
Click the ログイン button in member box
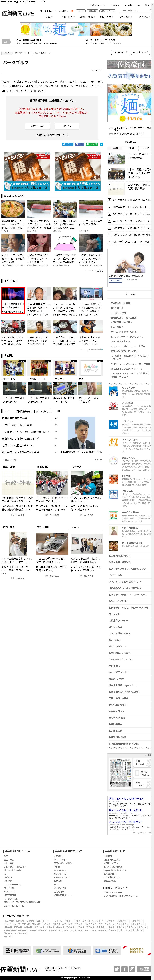(67, 126)
